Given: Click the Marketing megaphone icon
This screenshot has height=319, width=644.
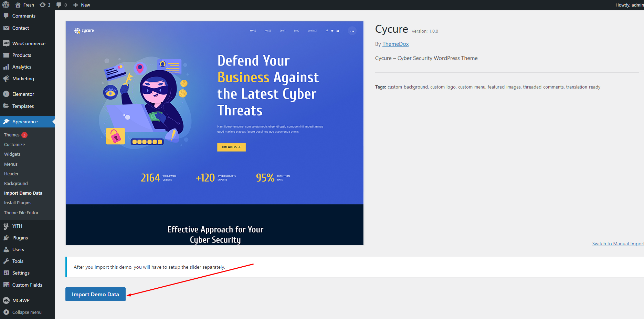Looking at the screenshot, I should 6,79.
